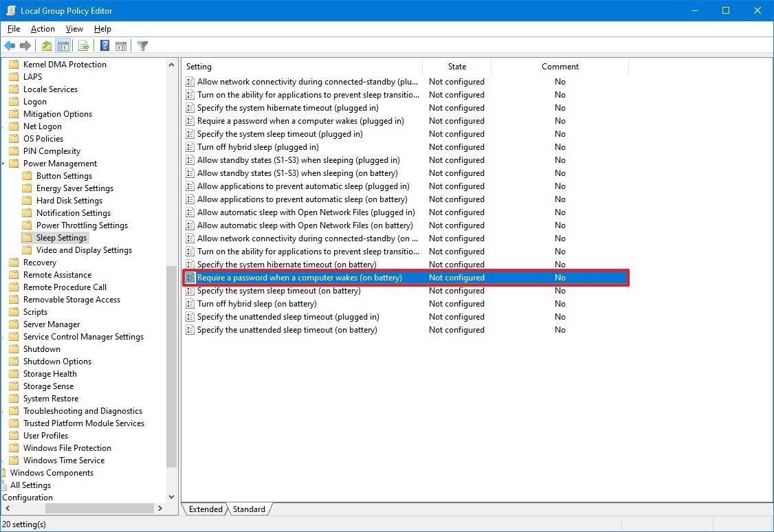Click the Up One Level folder icon
Screen dimensions: 774x532
pos(45,45)
